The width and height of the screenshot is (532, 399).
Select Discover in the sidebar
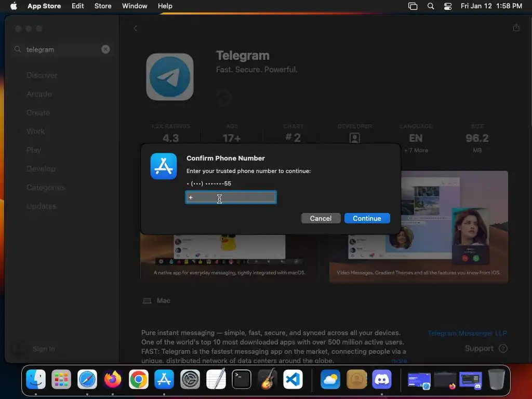click(42, 75)
